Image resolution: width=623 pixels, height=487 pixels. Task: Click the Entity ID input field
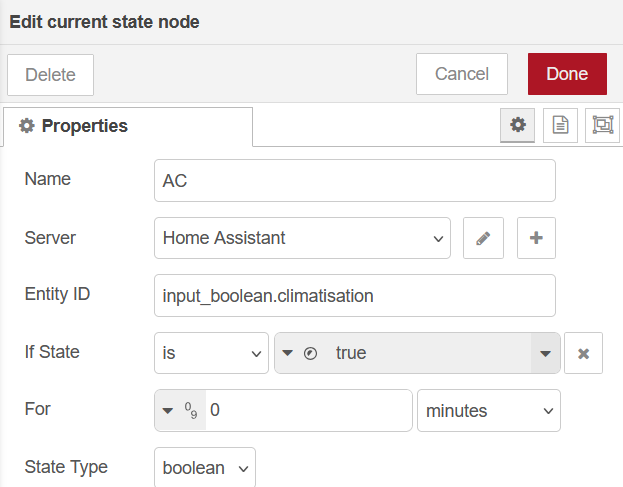pos(354,296)
